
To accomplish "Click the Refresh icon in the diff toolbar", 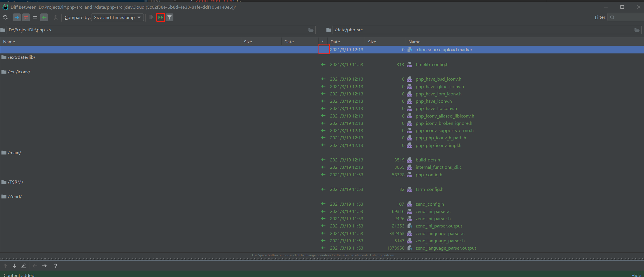I will click(5, 17).
